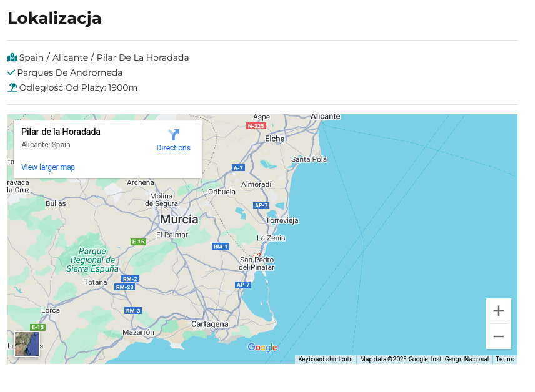The height and width of the screenshot is (392, 535).
Task: Click the Archena map label
Action: click(141, 182)
